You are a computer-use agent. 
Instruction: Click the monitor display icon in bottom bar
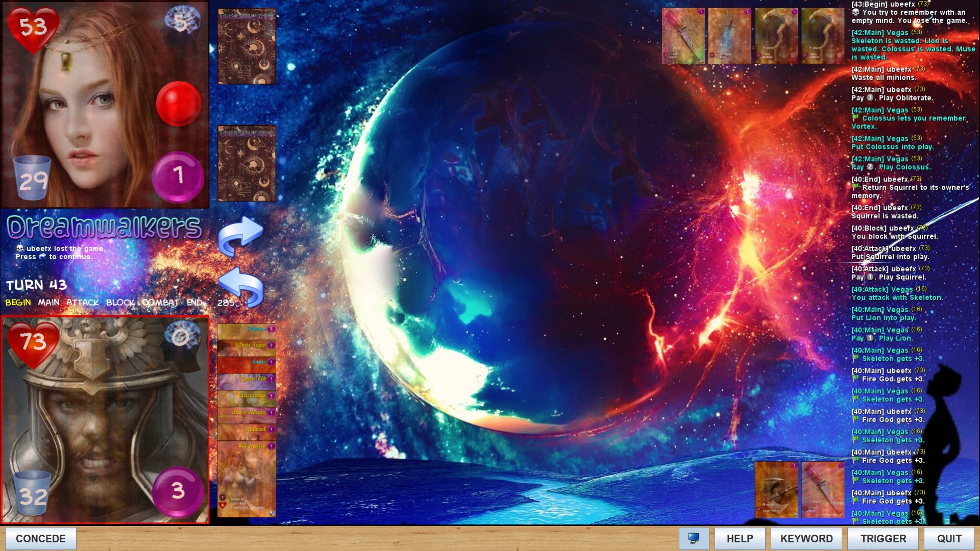click(x=694, y=538)
